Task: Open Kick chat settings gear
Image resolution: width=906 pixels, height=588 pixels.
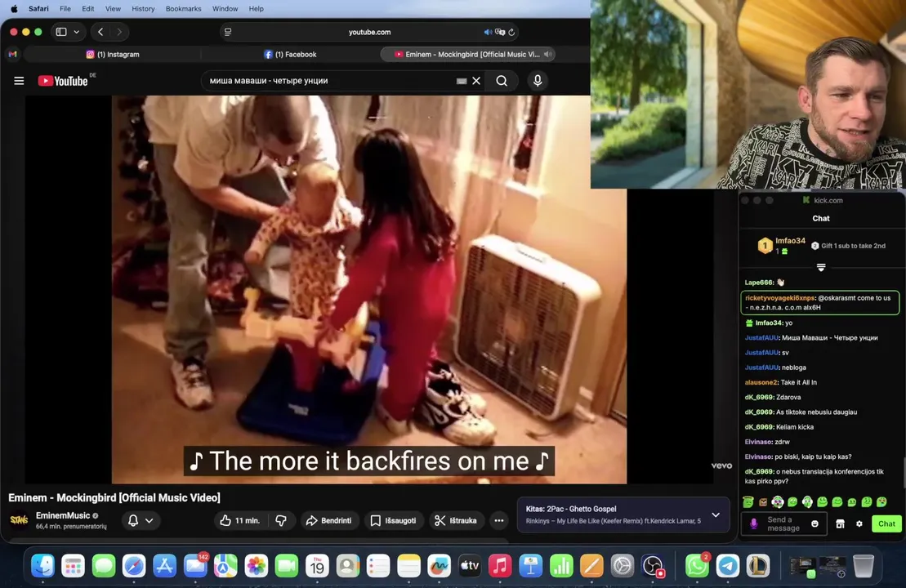Action: click(x=859, y=523)
